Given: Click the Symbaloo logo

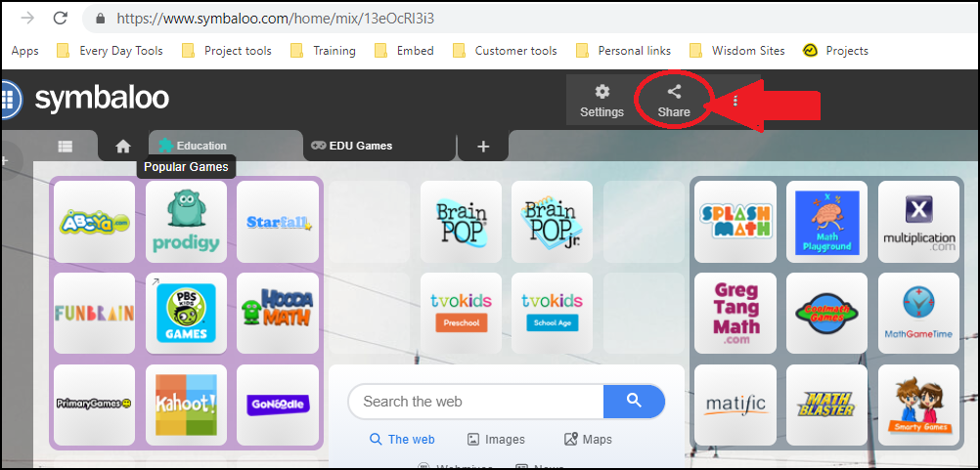Looking at the screenshot, I should click(102, 99).
